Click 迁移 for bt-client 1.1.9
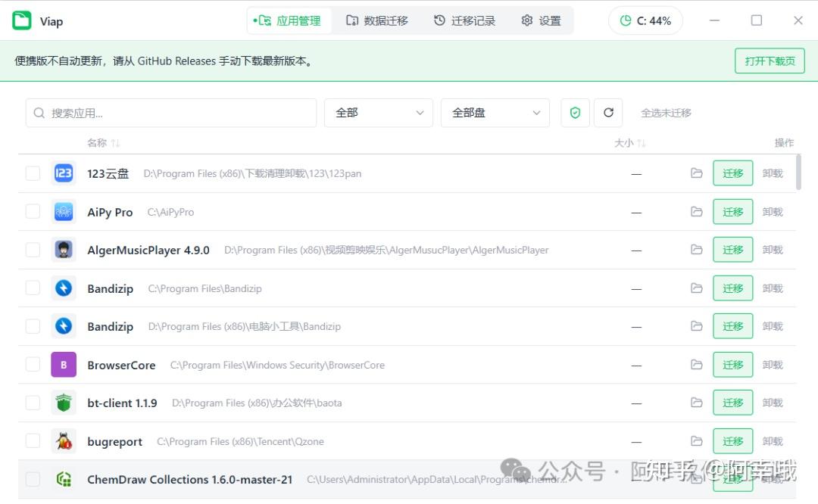This screenshot has height=504, width=818. coord(733,403)
